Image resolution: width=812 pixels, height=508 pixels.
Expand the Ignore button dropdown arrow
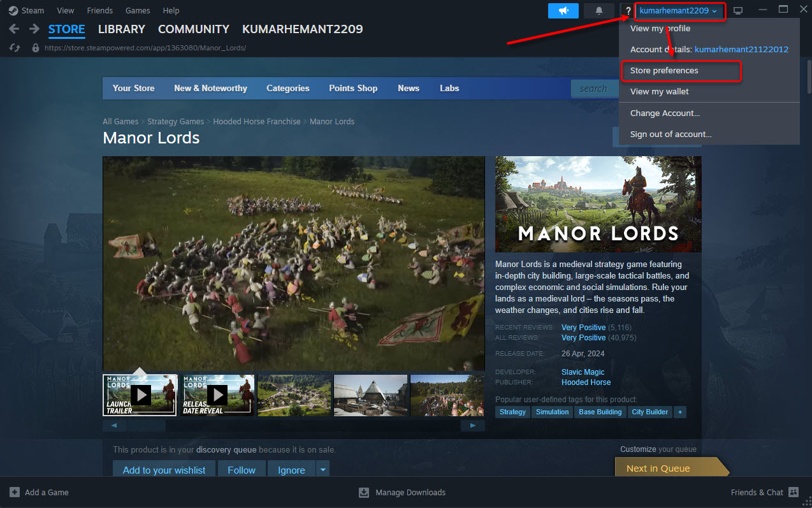[323, 470]
